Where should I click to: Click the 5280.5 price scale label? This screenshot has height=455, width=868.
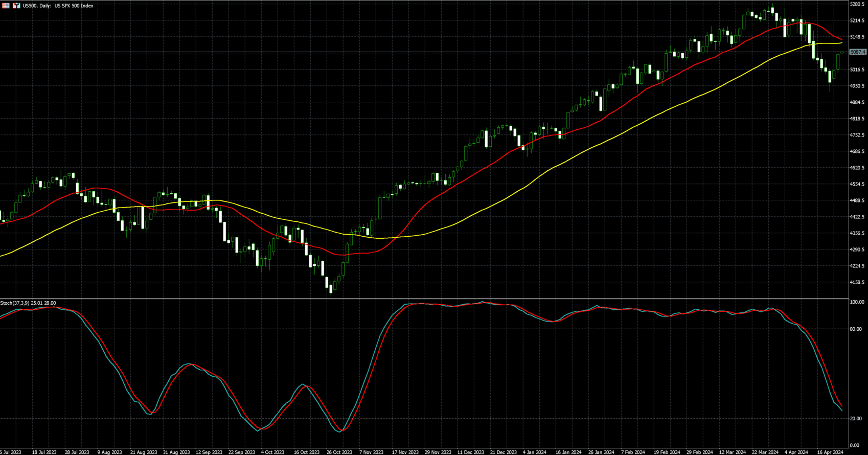coord(857,4)
